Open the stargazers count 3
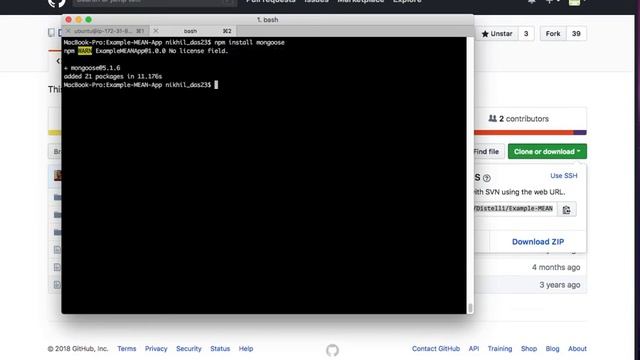The width and height of the screenshot is (640, 360). tap(526, 34)
